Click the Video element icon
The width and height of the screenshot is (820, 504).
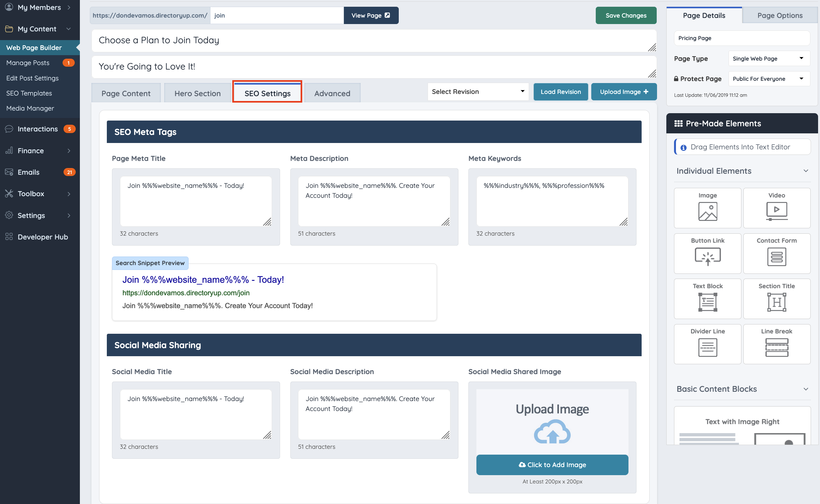[776, 211]
